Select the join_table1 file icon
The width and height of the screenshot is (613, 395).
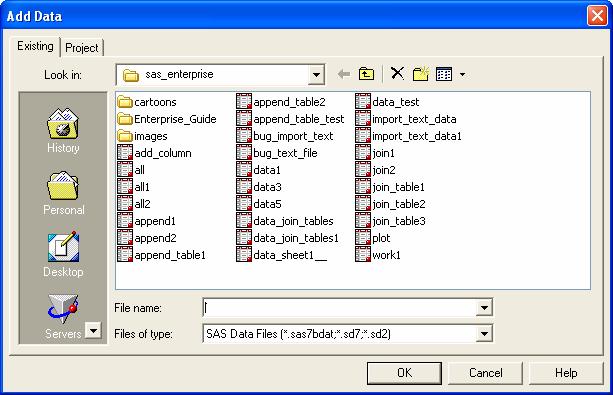click(x=363, y=187)
